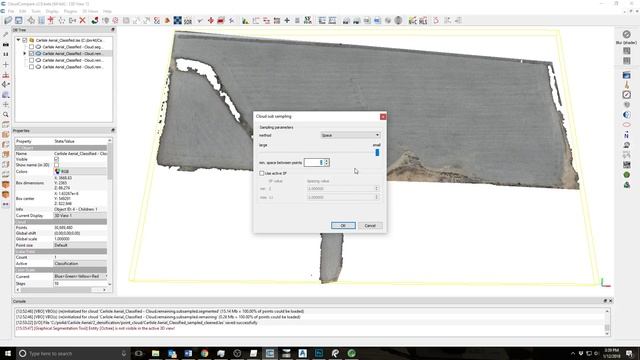Open the Plugins menu
The width and height of the screenshot is (640, 360).
(x=70, y=11)
